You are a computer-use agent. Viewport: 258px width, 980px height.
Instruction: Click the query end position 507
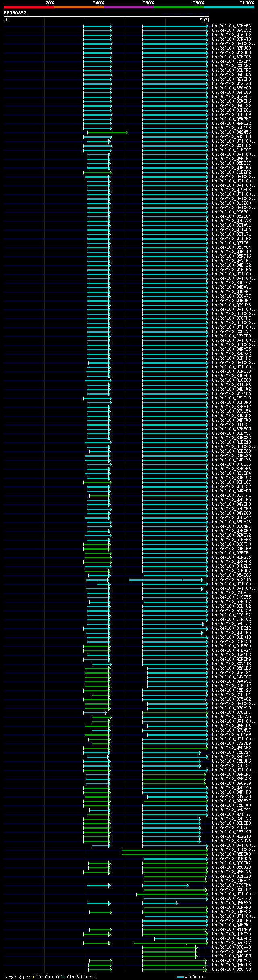(x=204, y=20)
